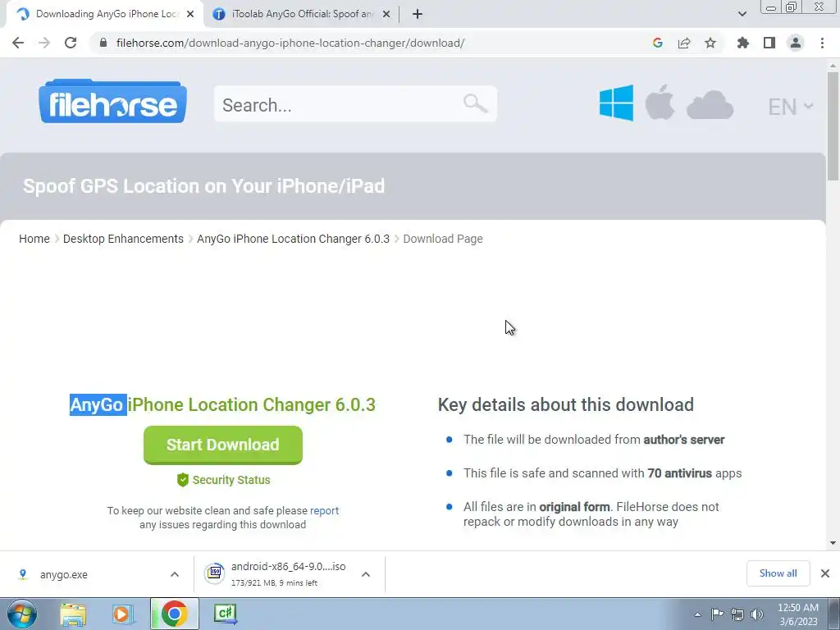Click the report link
The height and width of the screenshot is (630, 840).
324,510
